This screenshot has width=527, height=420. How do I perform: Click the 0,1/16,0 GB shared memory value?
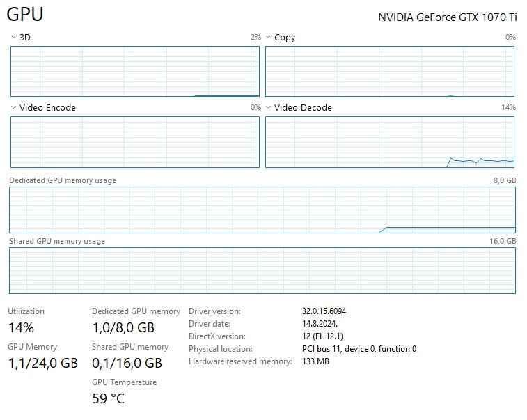[x=127, y=363]
